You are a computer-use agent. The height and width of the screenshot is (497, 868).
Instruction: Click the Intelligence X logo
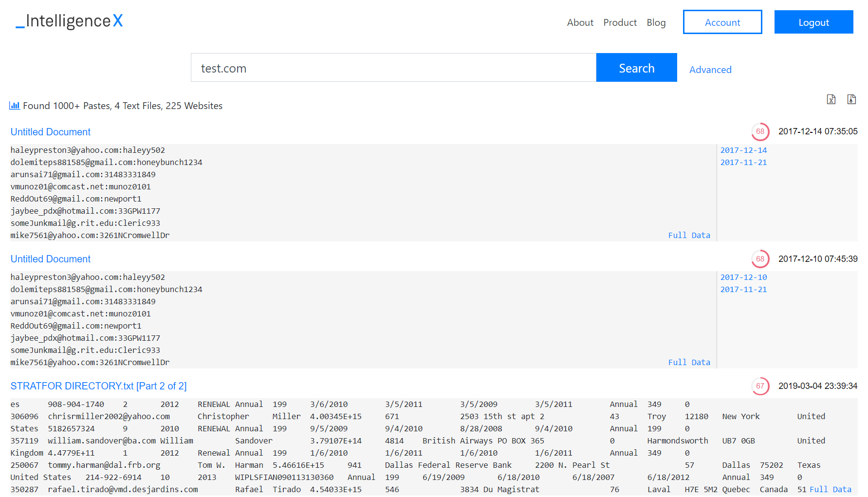[69, 21]
